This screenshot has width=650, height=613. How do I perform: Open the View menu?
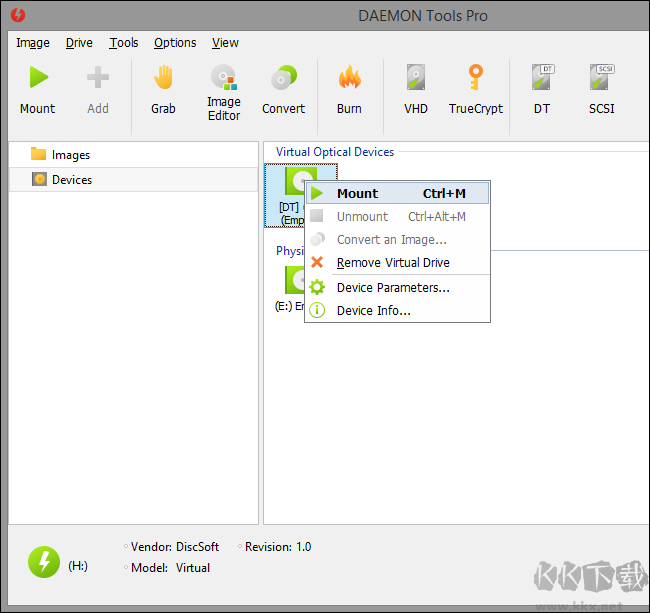click(225, 43)
